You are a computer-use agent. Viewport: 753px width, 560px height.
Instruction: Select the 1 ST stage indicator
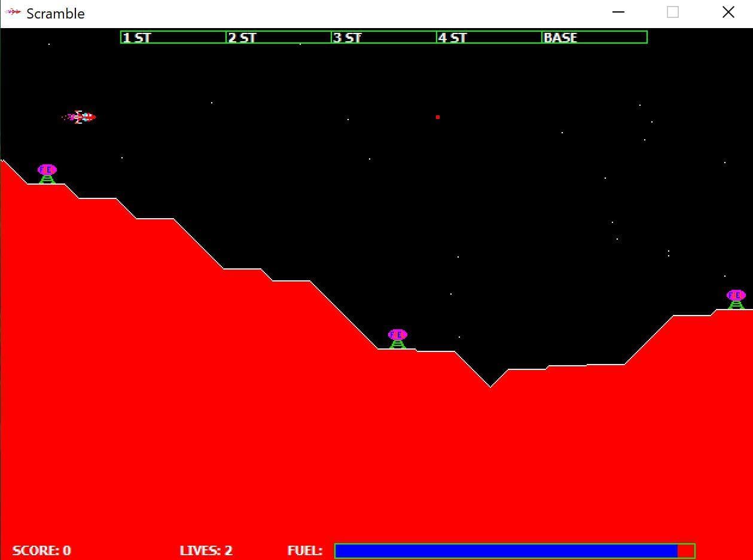tap(173, 37)
